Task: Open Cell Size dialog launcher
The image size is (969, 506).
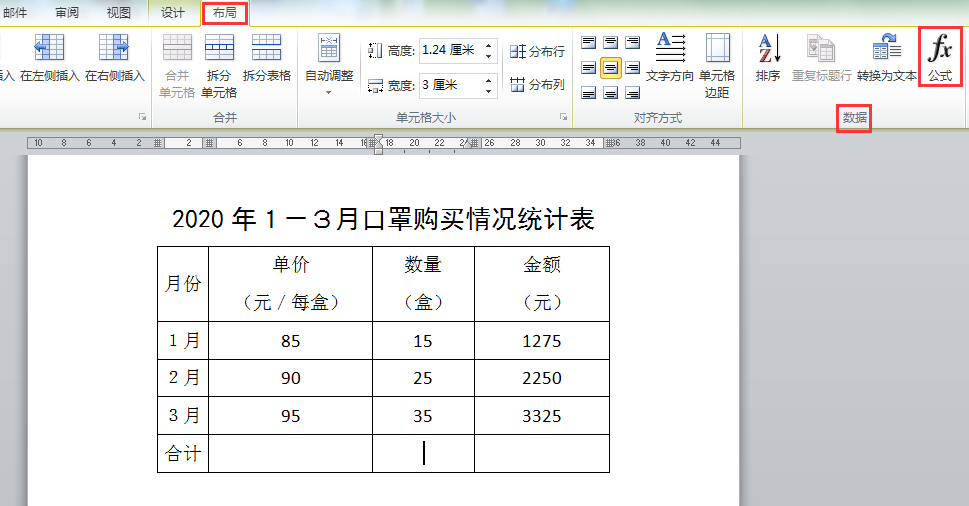Action: 563,117
